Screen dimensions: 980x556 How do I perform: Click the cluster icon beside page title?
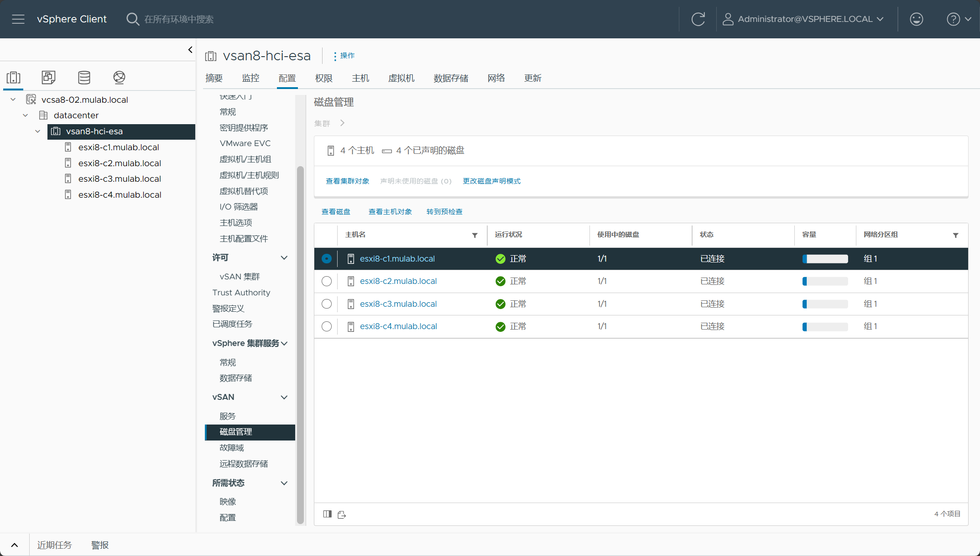click(x=211, y=56)
